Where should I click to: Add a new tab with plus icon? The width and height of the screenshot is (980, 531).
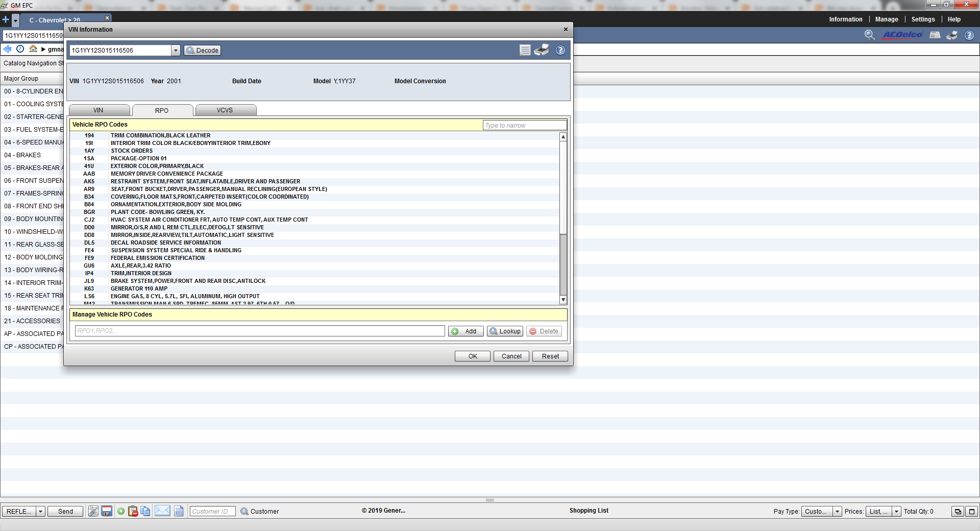(6, 19)
